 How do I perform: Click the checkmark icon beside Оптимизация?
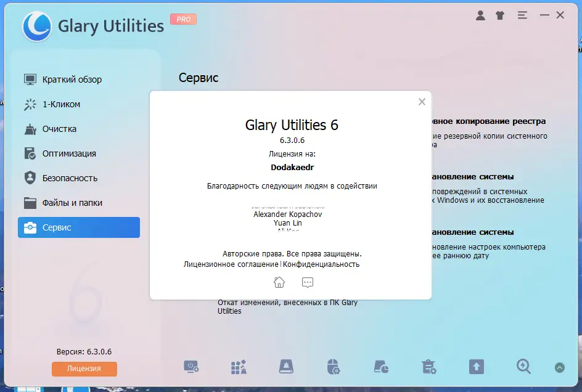[30, 153]
